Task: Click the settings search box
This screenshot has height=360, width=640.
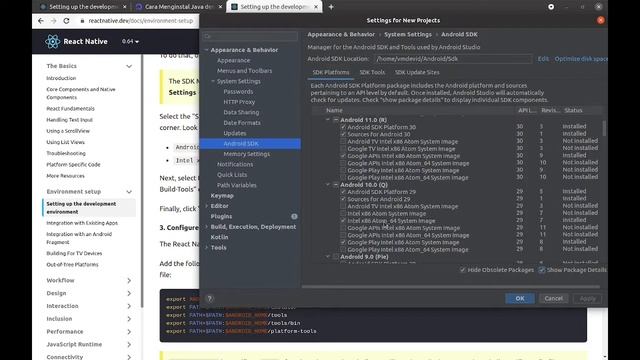Action: click(x=250, y=36)
